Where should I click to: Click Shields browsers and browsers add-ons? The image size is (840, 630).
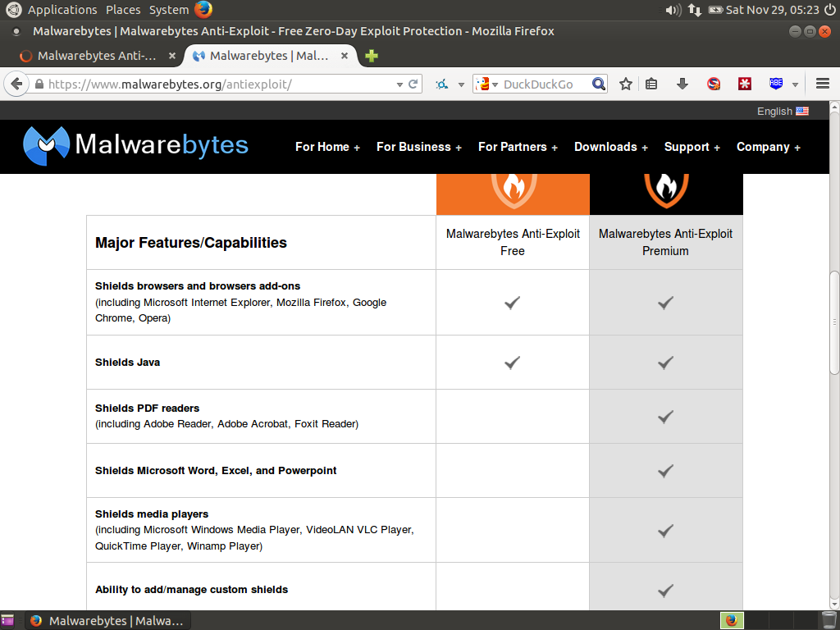tap(198, 286)
